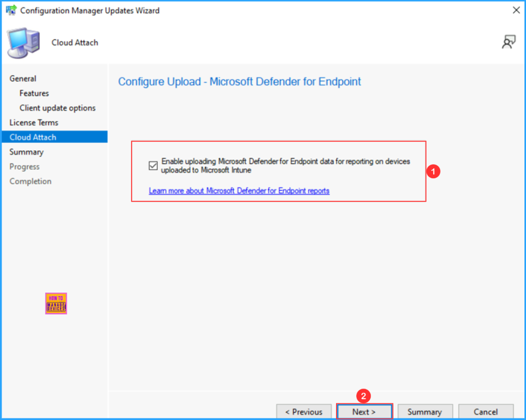Open Learn more about Defender for Endpoint reports

tap(239, 191)
